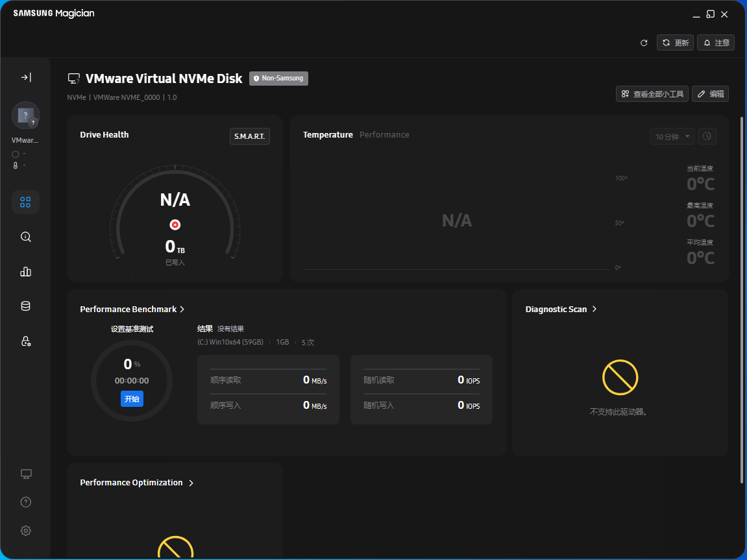Switch to the Performance tab
The width and height of the screenshot is (747, 560).
click(x=384, y=135)
